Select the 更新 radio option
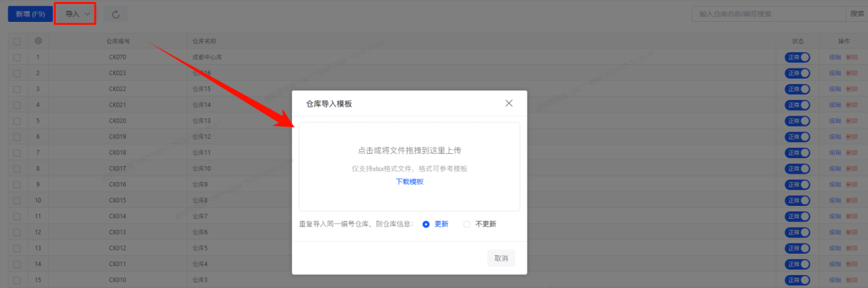Viewport: 868px width, 288px height. 426,224
